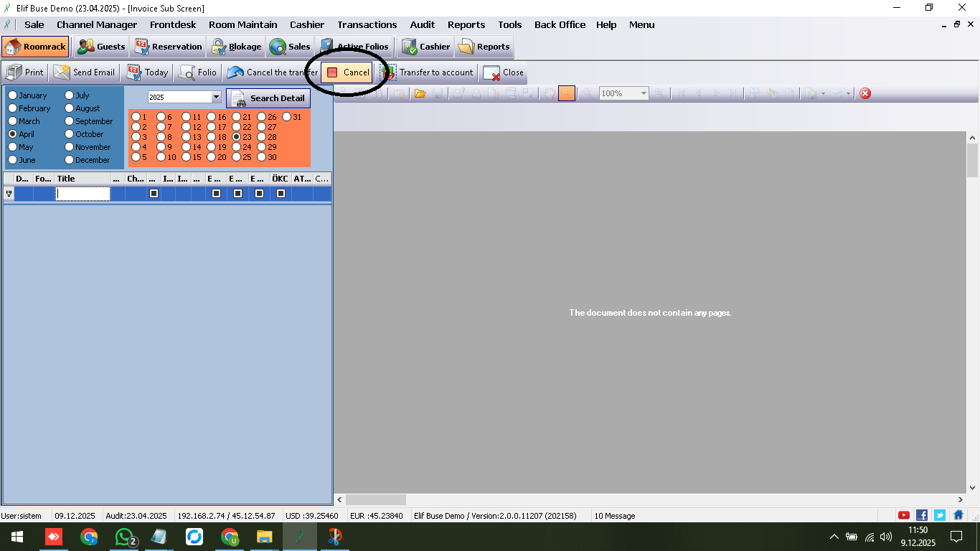The width and height of the screenshot is (980, 551).
Task: Open the Channel Manager menu
Action: pyautogui.click(x=97, y=24)
